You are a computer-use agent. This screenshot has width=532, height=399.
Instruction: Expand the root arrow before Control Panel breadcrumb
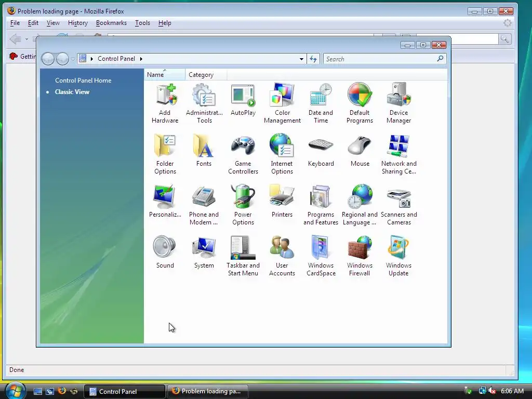click(91, 59)
